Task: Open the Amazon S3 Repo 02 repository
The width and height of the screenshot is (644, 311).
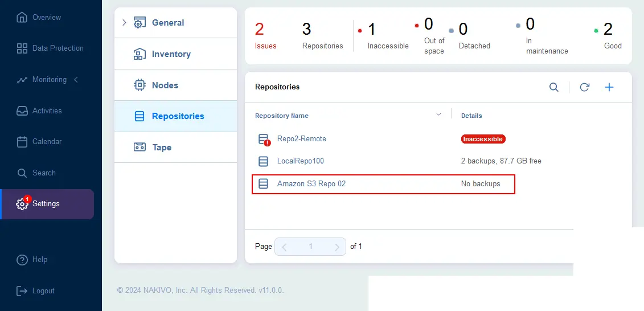Action: click(311, 183)
